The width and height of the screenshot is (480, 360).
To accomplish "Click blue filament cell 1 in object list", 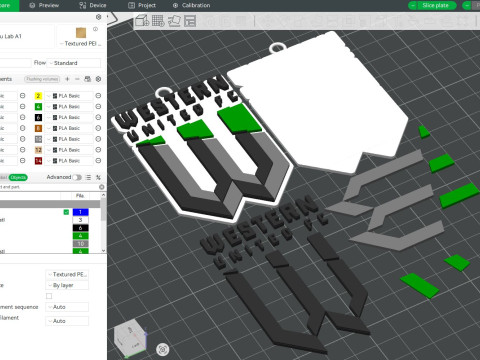I will click(80, 212).
